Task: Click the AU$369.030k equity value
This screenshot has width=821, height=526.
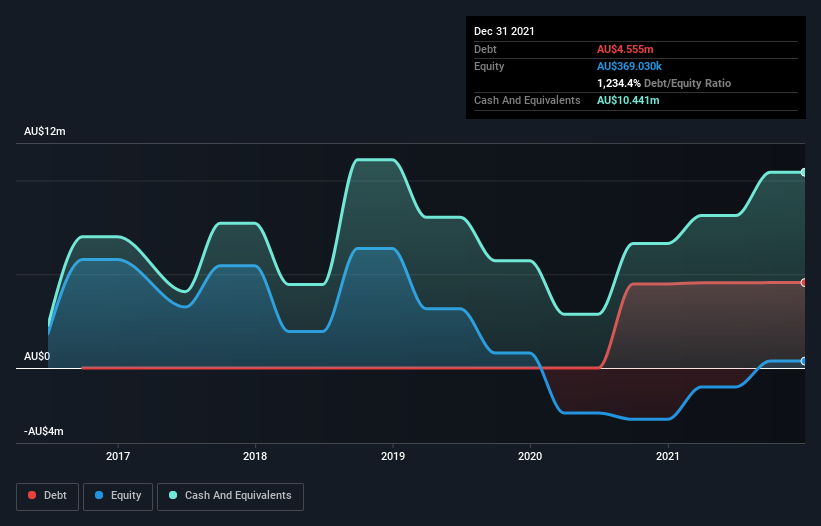Action: [629, 66]
